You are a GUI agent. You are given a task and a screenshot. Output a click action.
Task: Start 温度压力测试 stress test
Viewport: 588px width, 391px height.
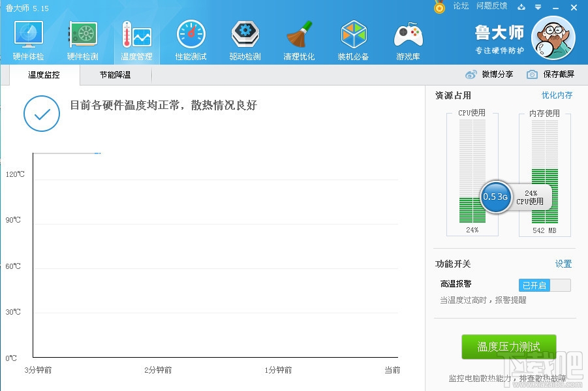click(509, 347)
